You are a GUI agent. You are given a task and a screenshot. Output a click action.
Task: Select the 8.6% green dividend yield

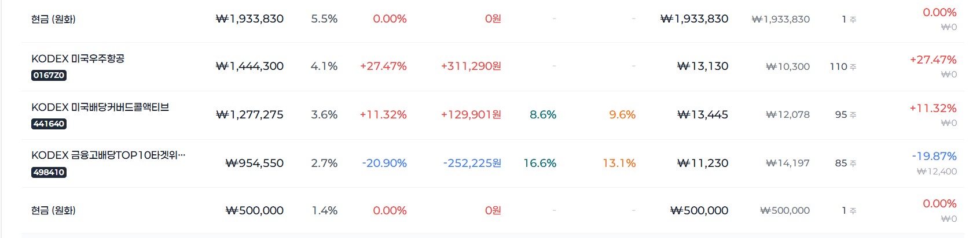coord(543,114)
